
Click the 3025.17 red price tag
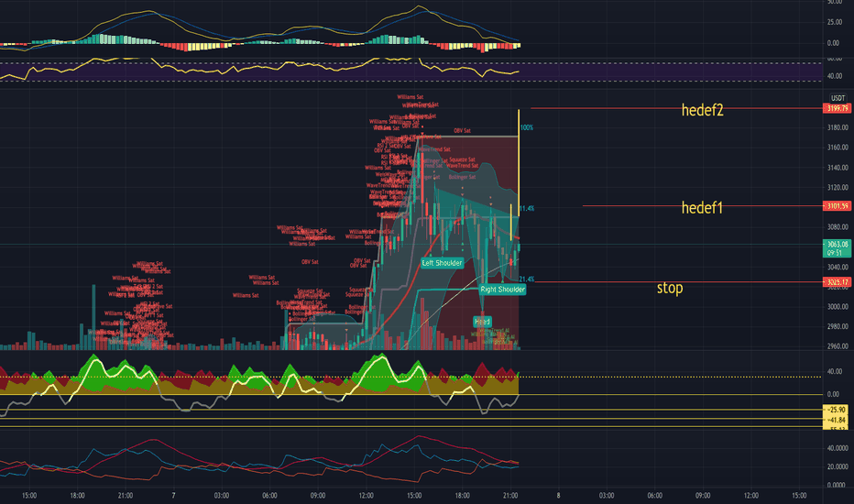[x=838, y=282]
